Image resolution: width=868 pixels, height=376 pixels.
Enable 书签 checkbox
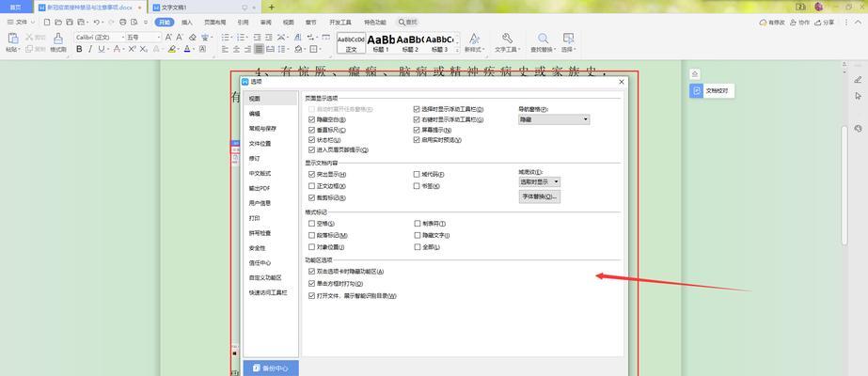coord(417,186)
